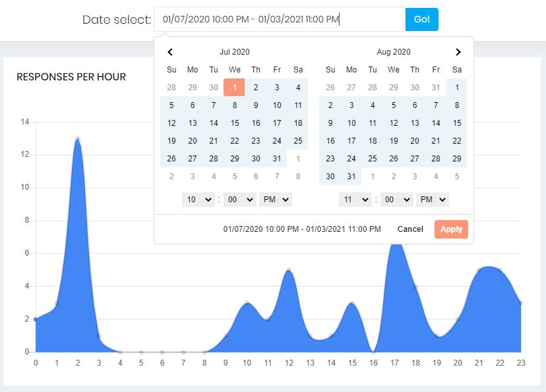This screenshot has width=546, height=392.
Task: Advance to next month using right chevron
Action: [458, 52]
